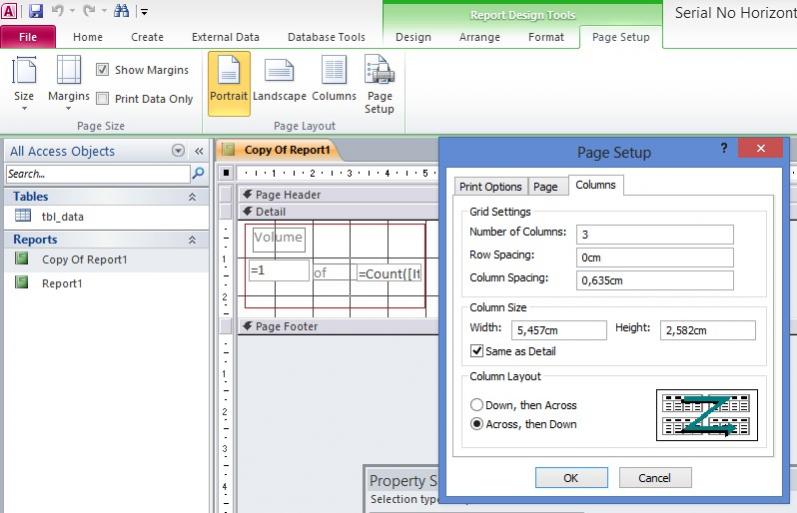Switch to the Arrange tab
The width and height of the screenshot is (797, 513).
[479, 37]
